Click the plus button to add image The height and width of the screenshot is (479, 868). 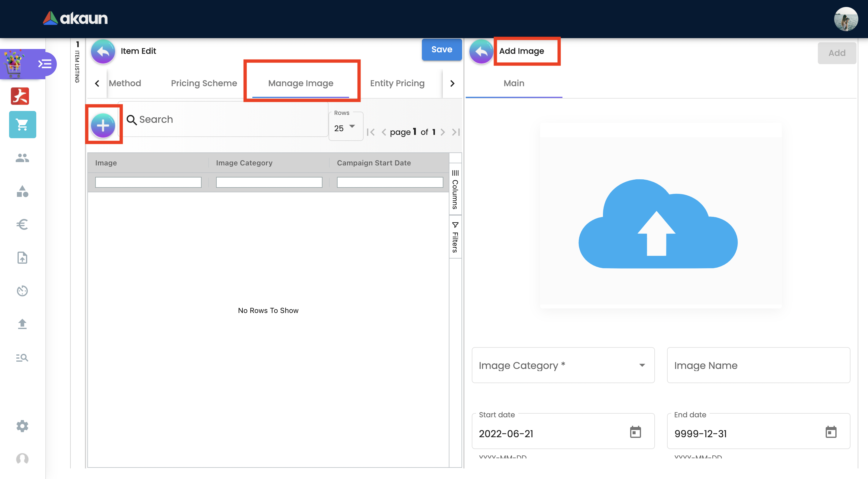(x=103, y=125)
